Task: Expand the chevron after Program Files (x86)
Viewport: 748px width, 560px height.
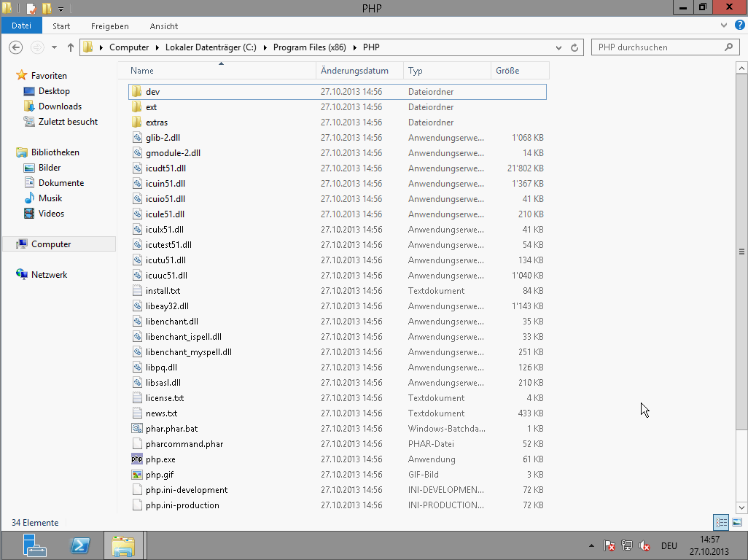Action: 354,47
